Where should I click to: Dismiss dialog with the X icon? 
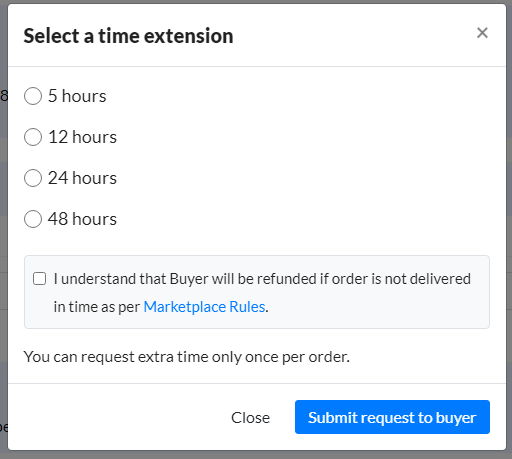pos(482,33)
